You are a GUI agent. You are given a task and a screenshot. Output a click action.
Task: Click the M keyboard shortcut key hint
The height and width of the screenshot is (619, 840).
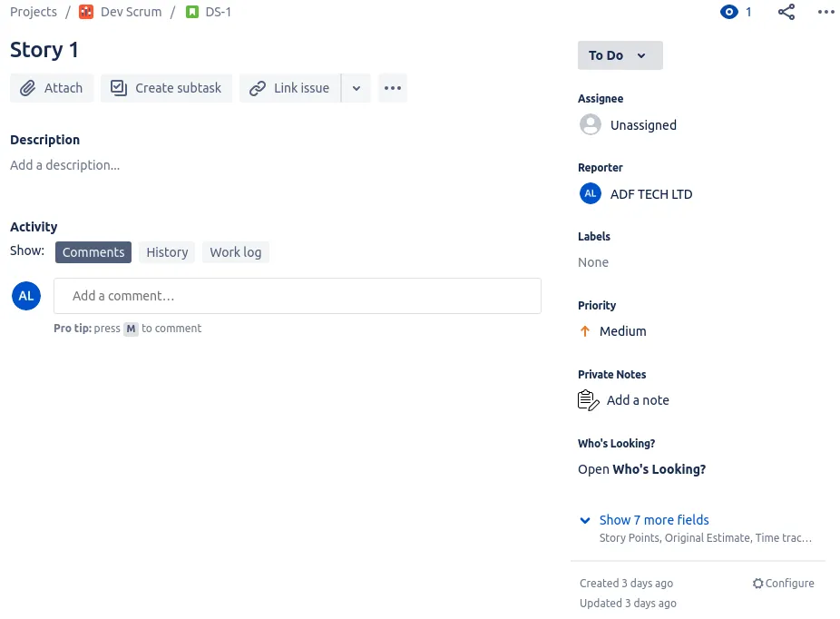[x=131, y=329]
